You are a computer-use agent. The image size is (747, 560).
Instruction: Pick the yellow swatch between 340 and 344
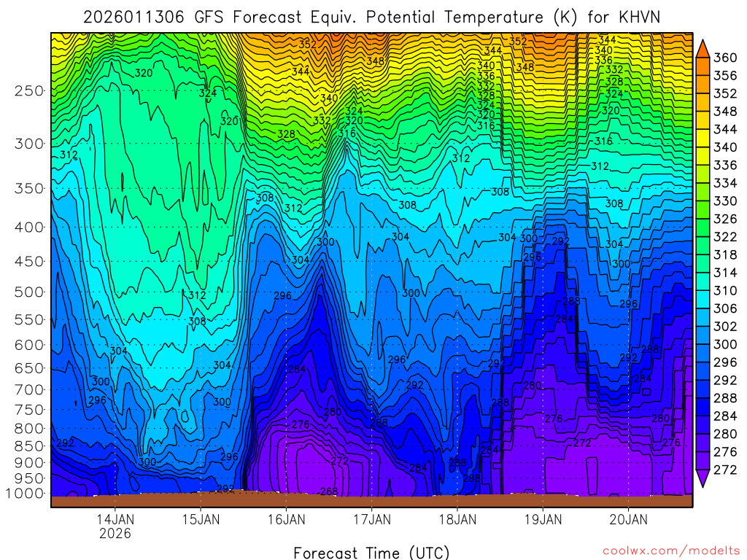pyautogui.click(x=703, y=139)
